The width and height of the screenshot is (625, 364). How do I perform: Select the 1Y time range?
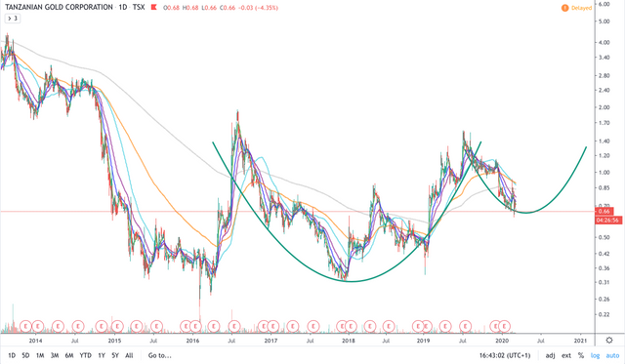click(102, 355)
